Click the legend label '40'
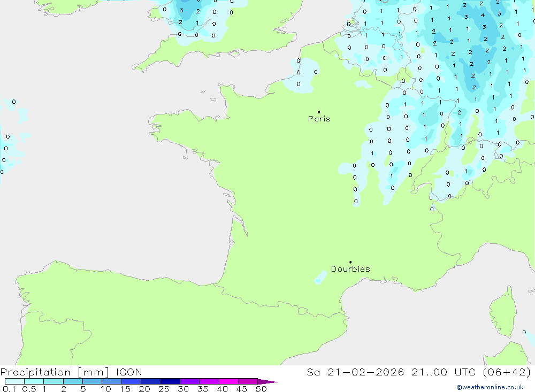Screen dimensions: 535x392 click(223, 389)
